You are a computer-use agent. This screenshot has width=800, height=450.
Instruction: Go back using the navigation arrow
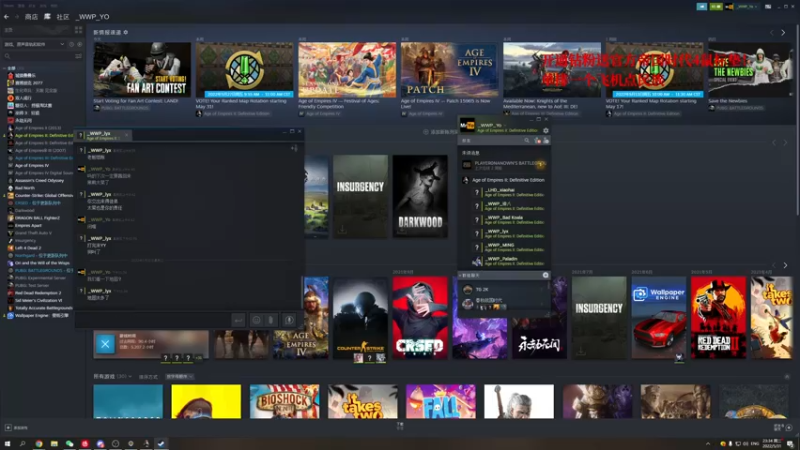(x=6, y=17)
